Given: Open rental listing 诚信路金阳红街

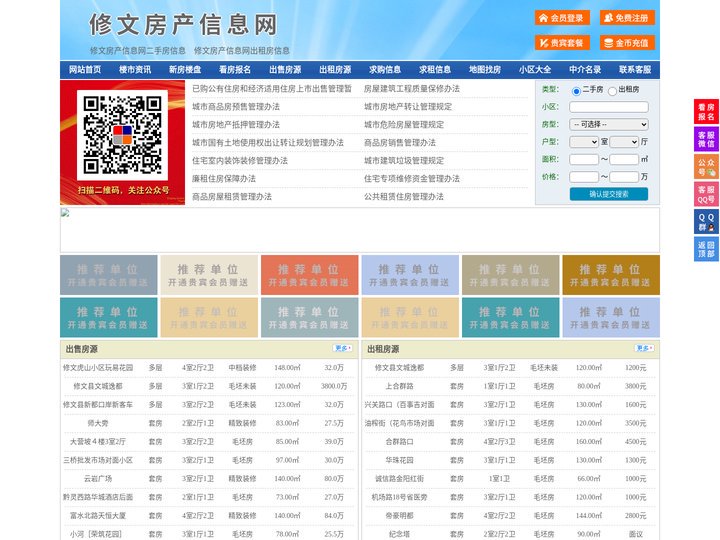Looking at the screenshot, I should click(399, 478).
